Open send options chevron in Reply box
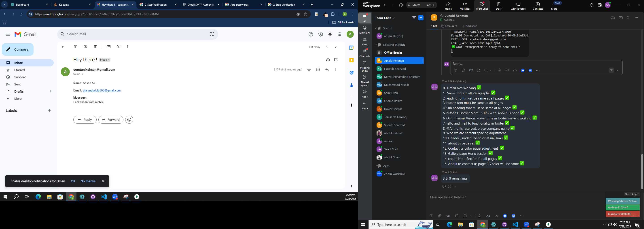The image size is (644, 229). coord(617,70)
